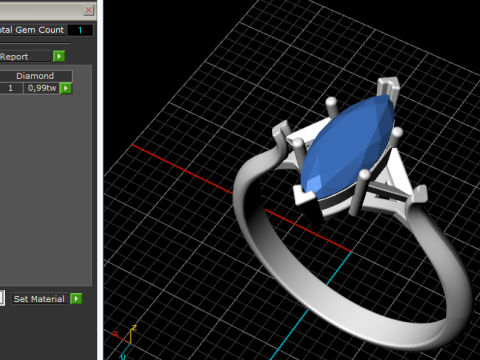Click the green arrow beside Set Material
The height and width of the screenshot is (360, 480).
pos(76,299)
